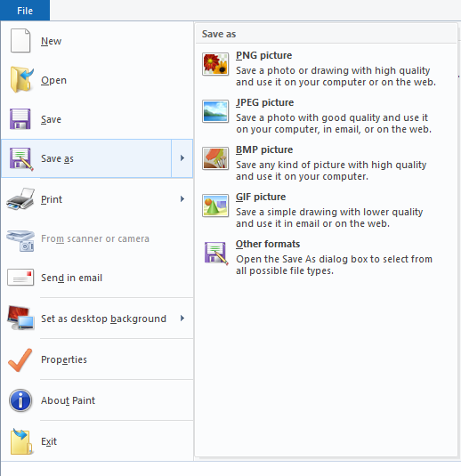Screen dimensions: 461x476
Task: Click the yellow folder Open icon
Action: coord(21,79)
